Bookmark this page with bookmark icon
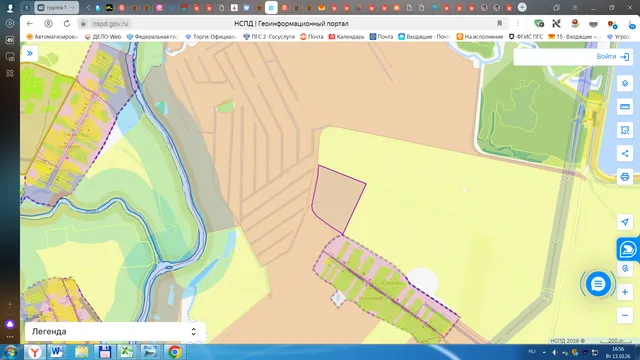 pos(499,24)
